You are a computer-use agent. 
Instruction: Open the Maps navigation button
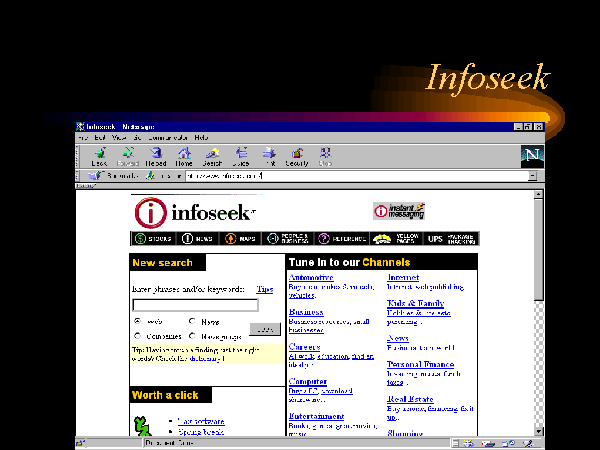coord(240,239)
